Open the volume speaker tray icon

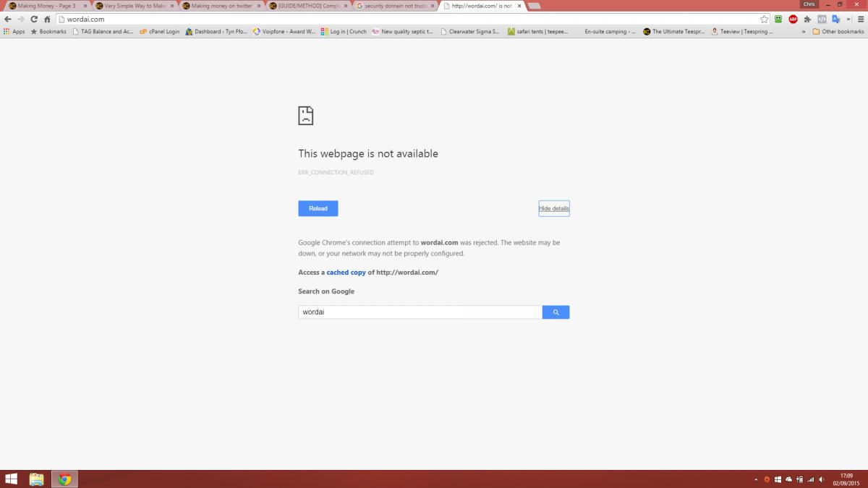click(x=822, y=479)
